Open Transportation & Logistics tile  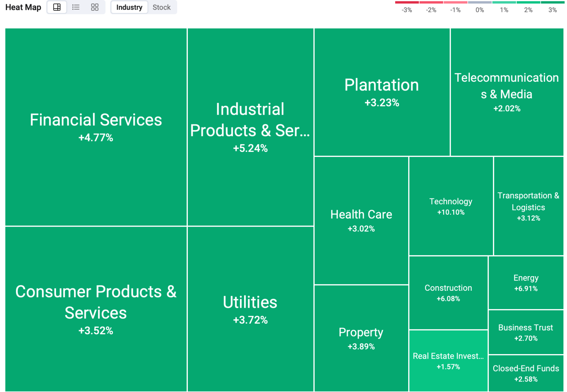pos(529,206)
